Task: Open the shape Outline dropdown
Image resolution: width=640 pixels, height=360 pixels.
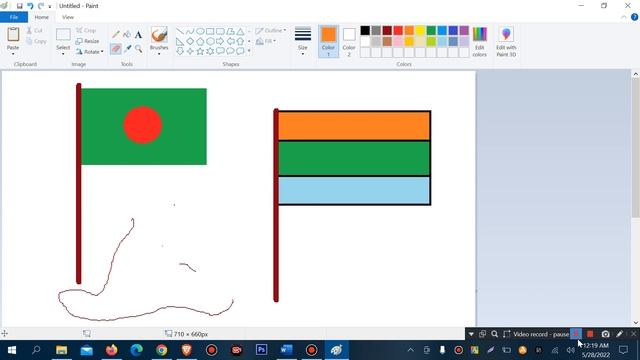Action: coord(271,31)
